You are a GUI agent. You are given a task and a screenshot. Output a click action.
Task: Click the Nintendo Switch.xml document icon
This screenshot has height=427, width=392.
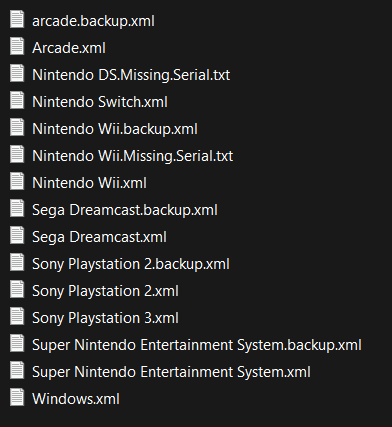(x=17, y=100)
